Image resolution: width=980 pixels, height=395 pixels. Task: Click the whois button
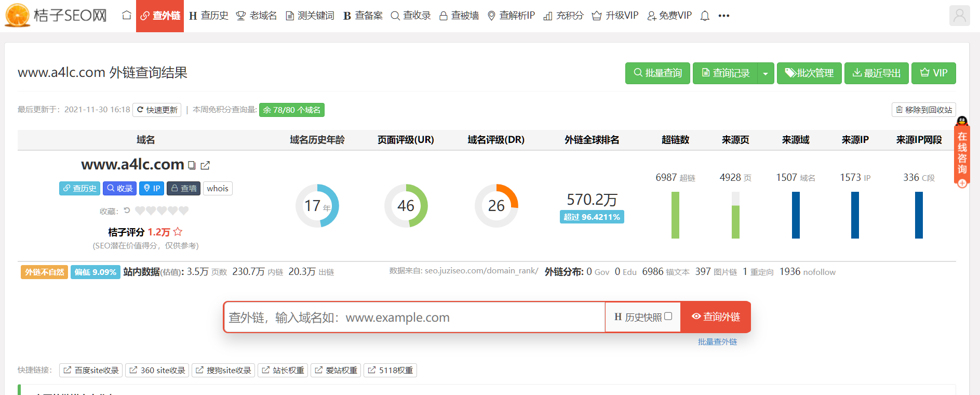point(218,188)
